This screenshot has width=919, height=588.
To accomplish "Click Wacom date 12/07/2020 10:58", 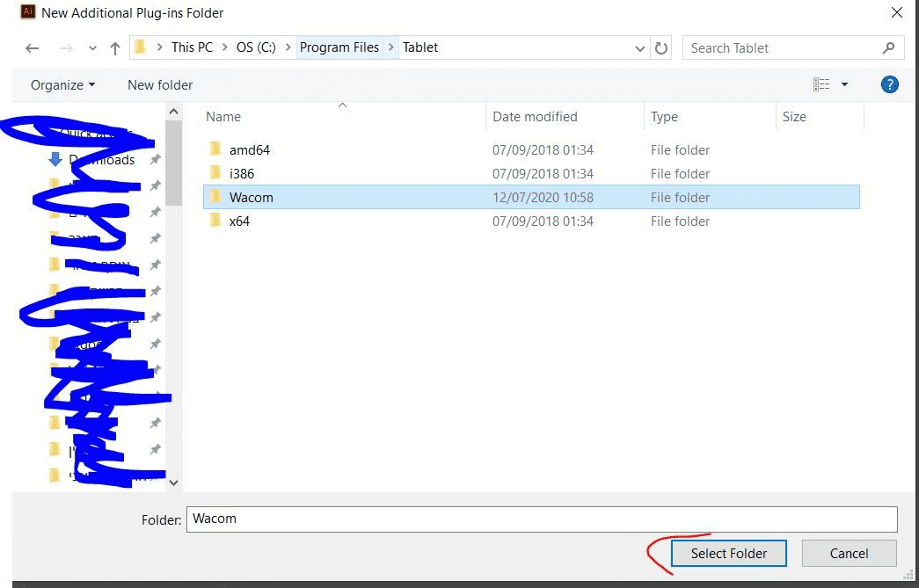I will pos(543,198).
